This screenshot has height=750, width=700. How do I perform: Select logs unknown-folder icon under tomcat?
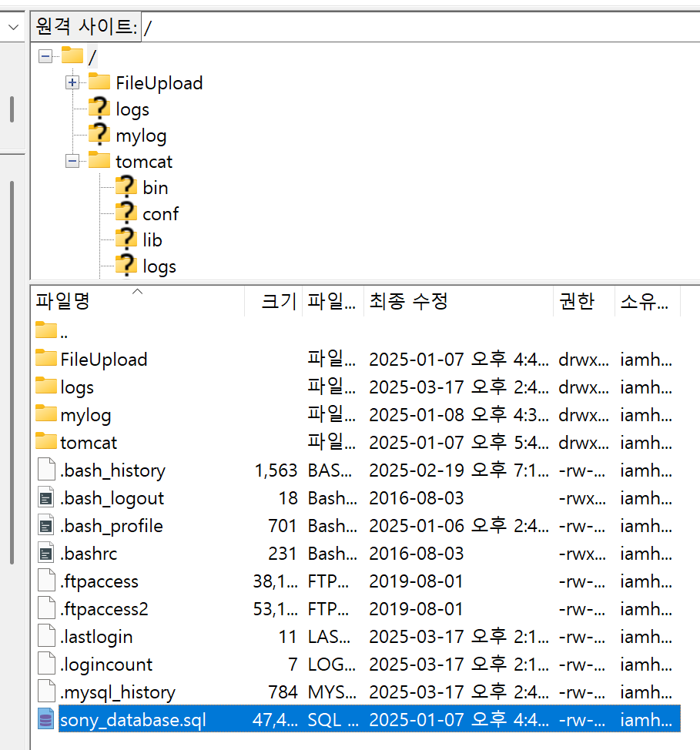[126, 265]
